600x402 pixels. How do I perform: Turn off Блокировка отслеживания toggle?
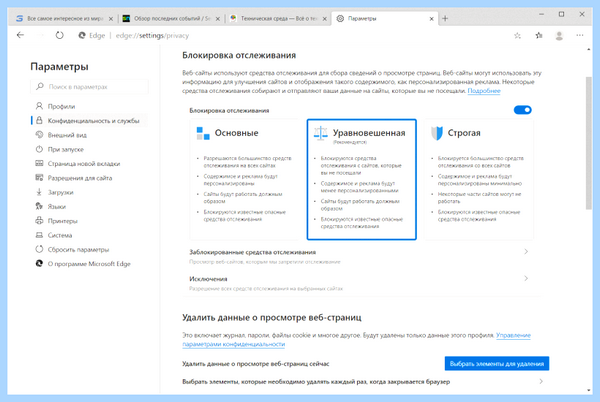pyautogui.click(x=522, y=110)
